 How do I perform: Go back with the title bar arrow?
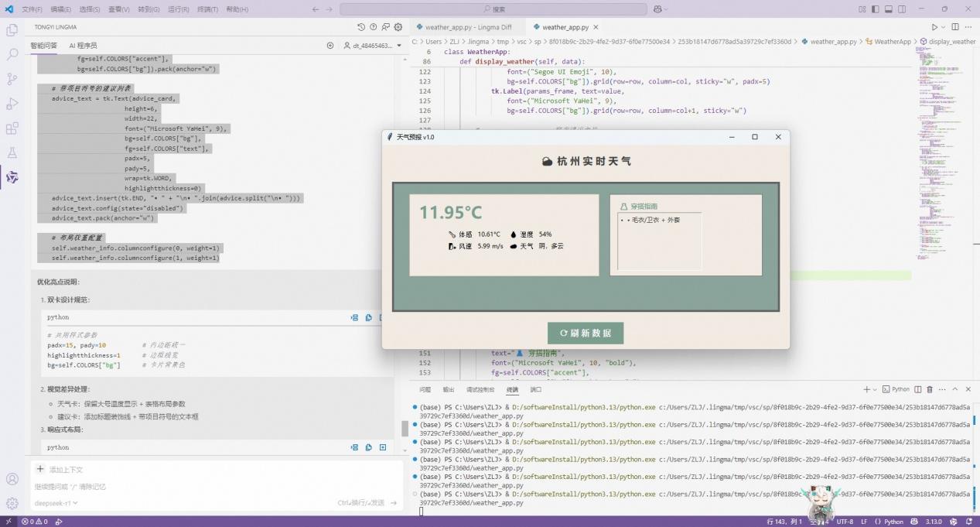pos(316,9)
